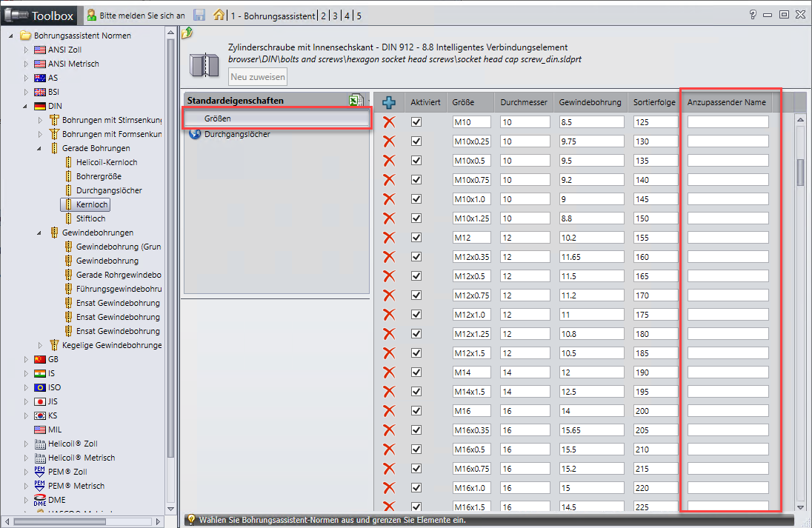Click the help question mark icon
The width and height of the screenshot is (812, 528).
(753, 14)
